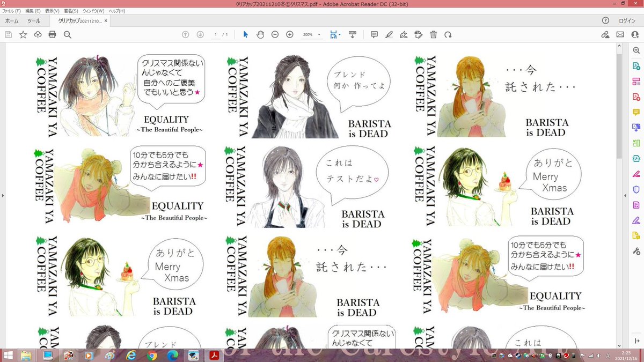Open the zoom level 200% dropdown
The height and width of the screenshot is (362, 644).
pos(312,34)
